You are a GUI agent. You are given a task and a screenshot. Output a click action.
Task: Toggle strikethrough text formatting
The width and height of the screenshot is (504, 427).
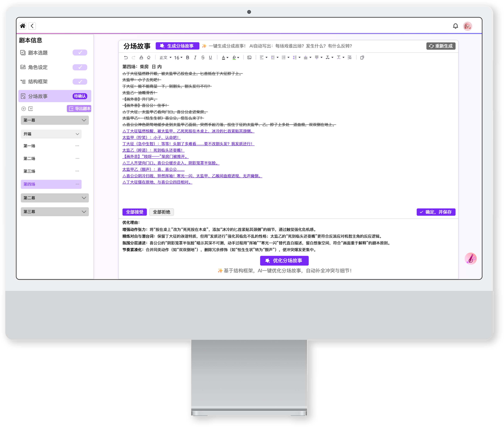click(203, 58)
